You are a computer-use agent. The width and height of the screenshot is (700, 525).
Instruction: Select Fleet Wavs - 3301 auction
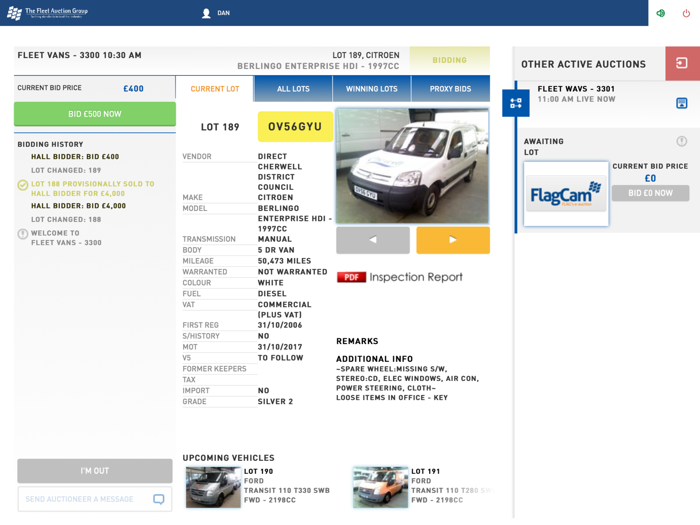[576, 89]
